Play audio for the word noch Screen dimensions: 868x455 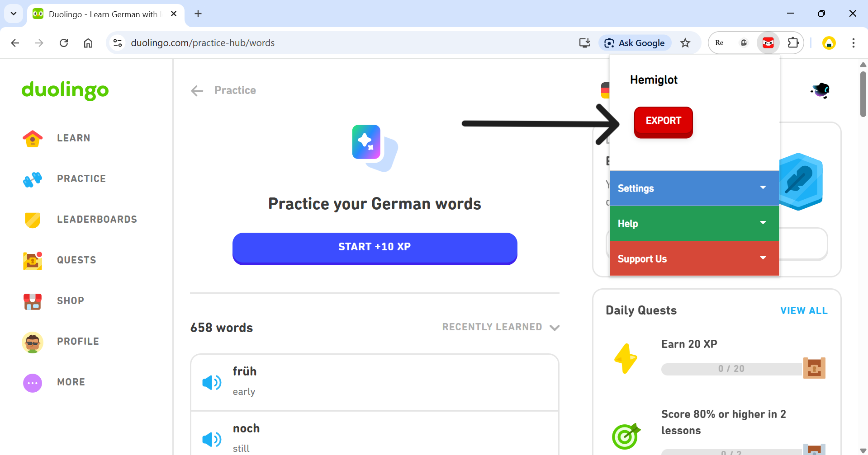(x=211, y=439)
